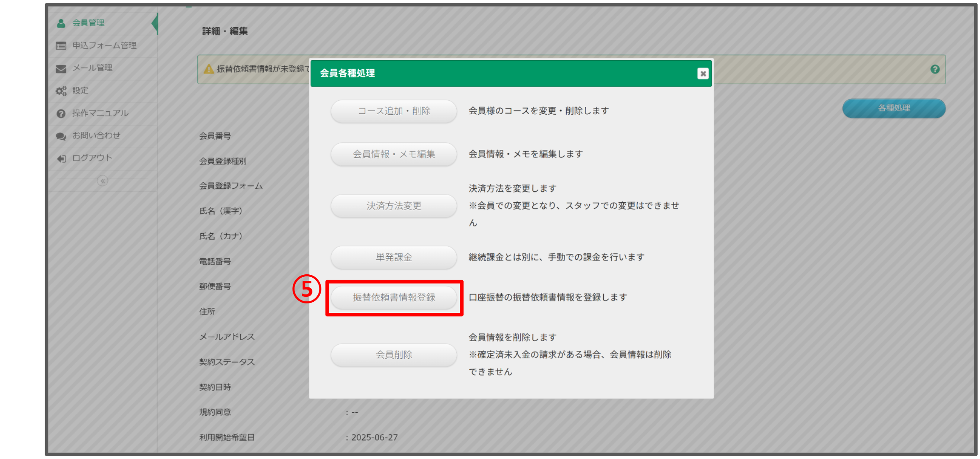
Task: Click the warning triangle icon in the alert message
Action: point(208,70)
